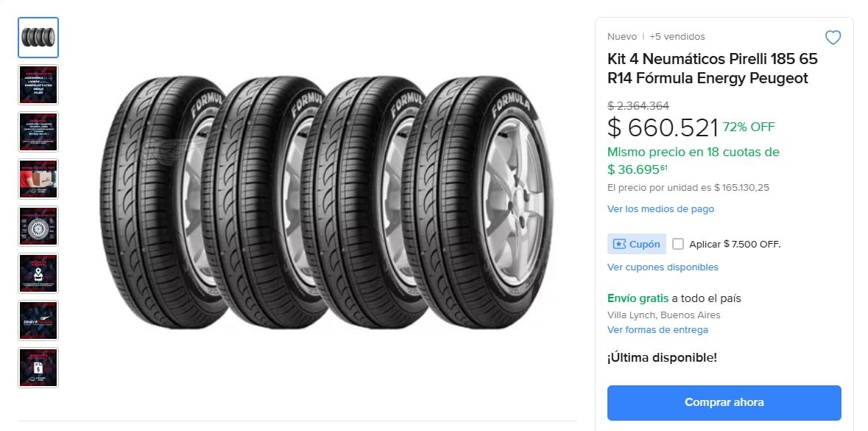Image resolution: width=868 pixels, height=431 pixels.
Task: Open Ver cupones disponibles
Action: 661,267
